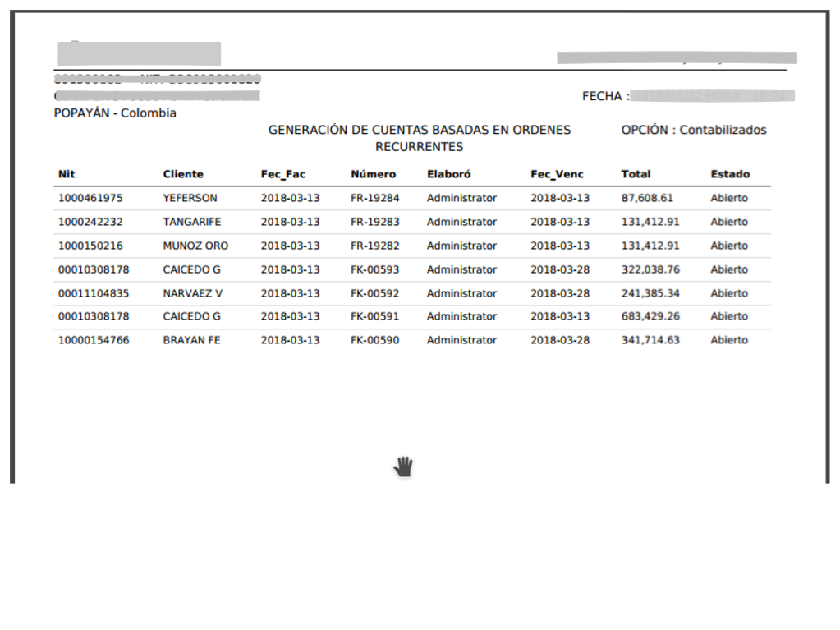
Task: Select the Estado column header
Action: (730, 174)
